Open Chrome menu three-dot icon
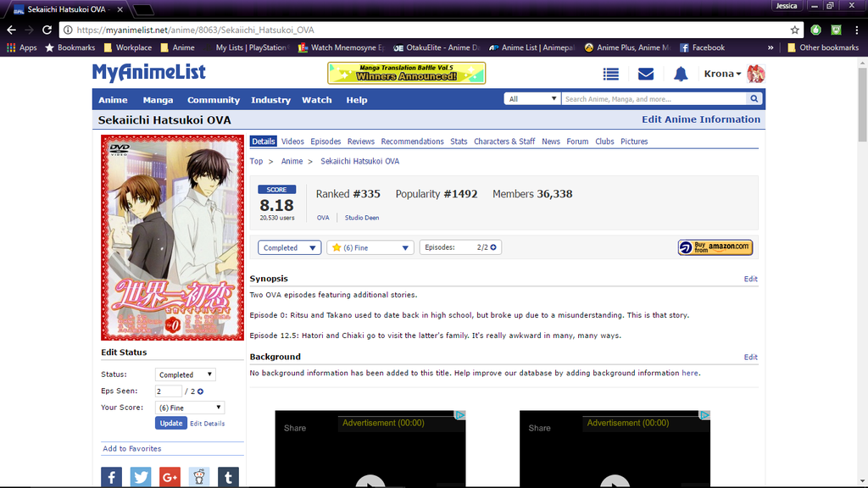 pyautogui.click(x=856, y=30)
